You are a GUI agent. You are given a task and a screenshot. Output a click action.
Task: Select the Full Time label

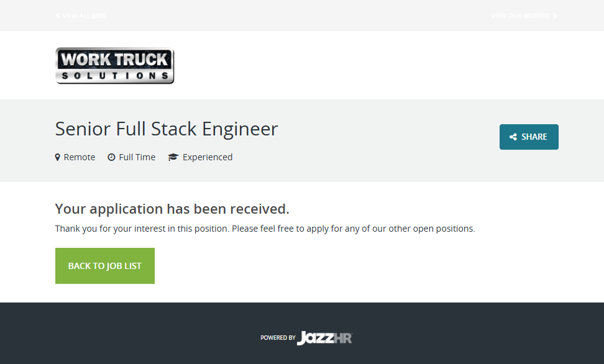[x=137, y=157]
